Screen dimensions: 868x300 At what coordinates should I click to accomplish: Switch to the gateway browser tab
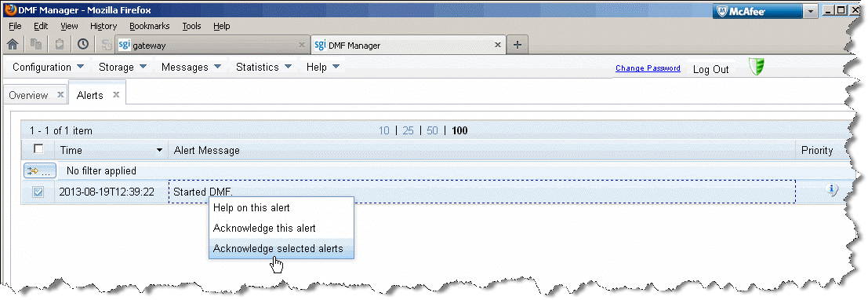[212, 46]
